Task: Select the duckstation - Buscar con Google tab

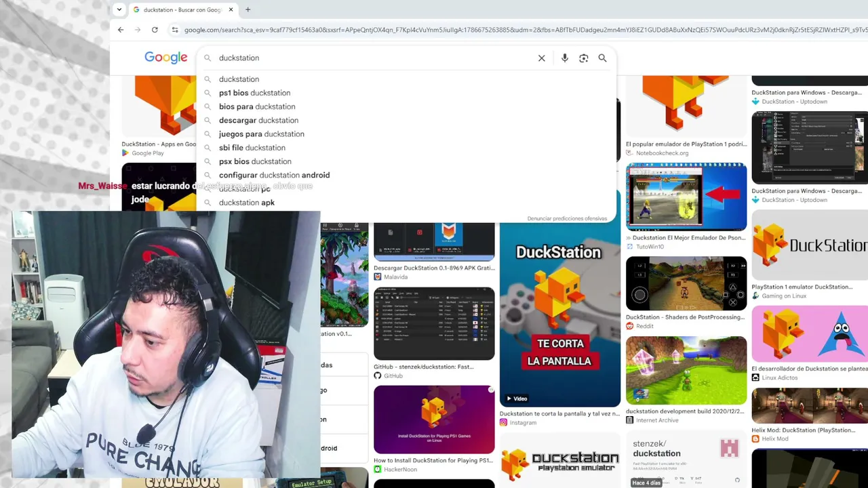Action: point(183,9)
